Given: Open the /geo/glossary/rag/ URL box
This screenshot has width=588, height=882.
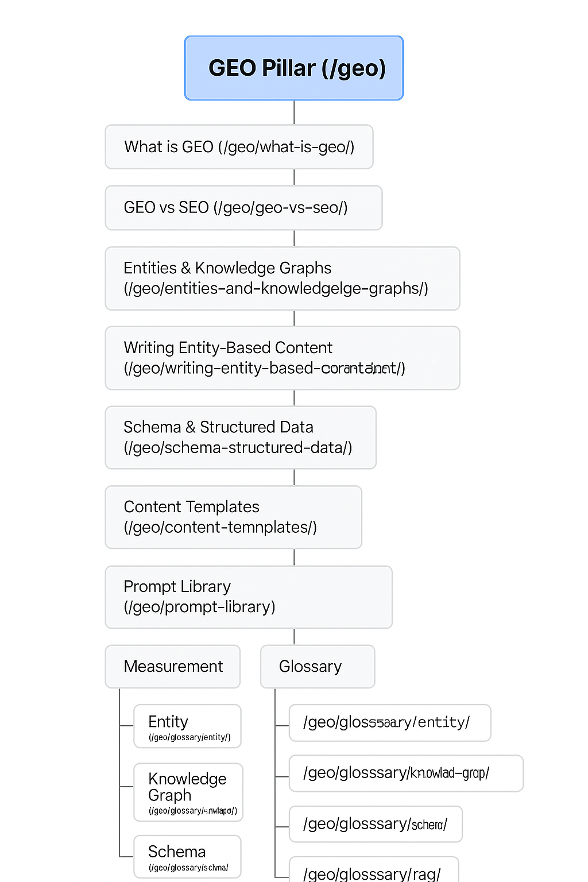Looking at the screenshot, I should [x=373, y=872].
